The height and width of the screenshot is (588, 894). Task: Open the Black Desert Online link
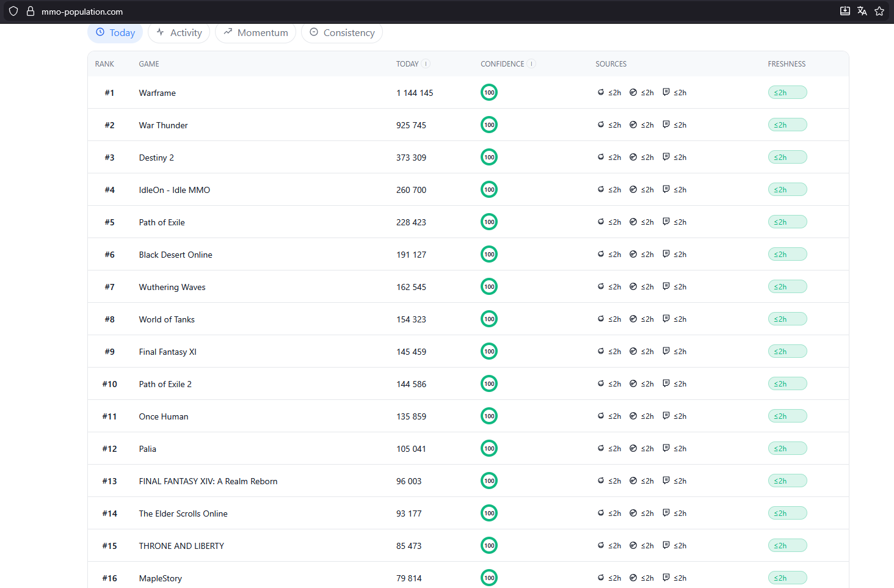[x=175, y=255]
